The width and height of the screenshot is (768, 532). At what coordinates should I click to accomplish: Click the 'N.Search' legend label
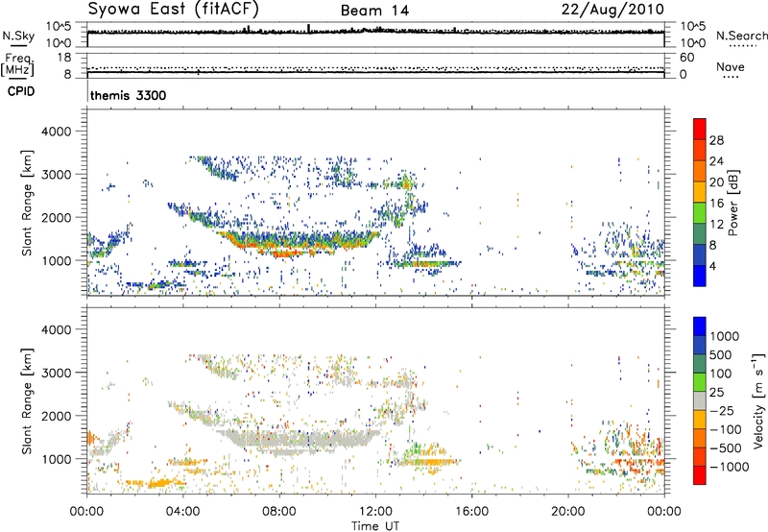click(x=741, y=36)
